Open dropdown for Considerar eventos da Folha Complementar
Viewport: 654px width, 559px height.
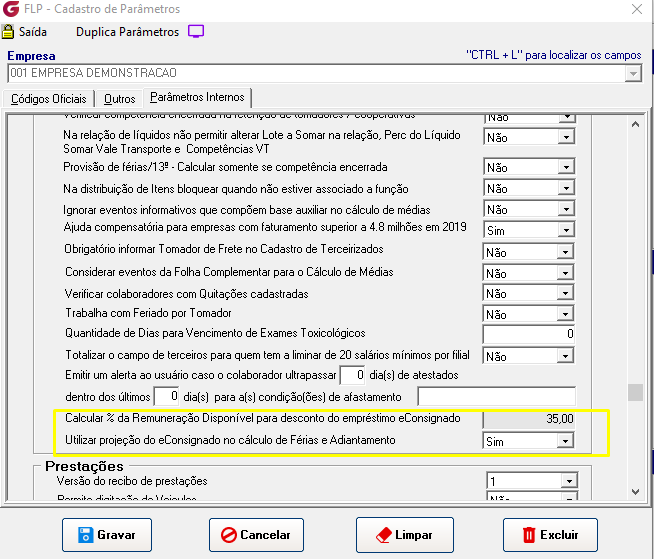point(565,273)
